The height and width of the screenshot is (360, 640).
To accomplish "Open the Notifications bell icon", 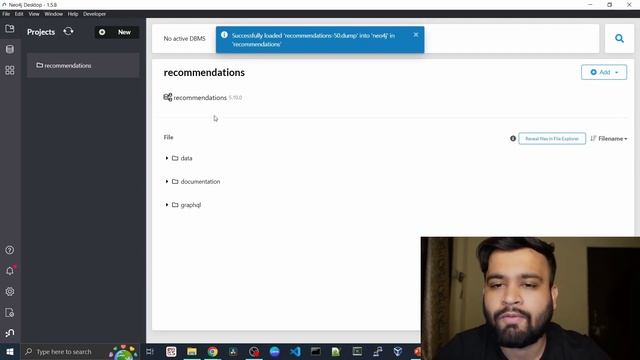I will (x=10, y=271).
